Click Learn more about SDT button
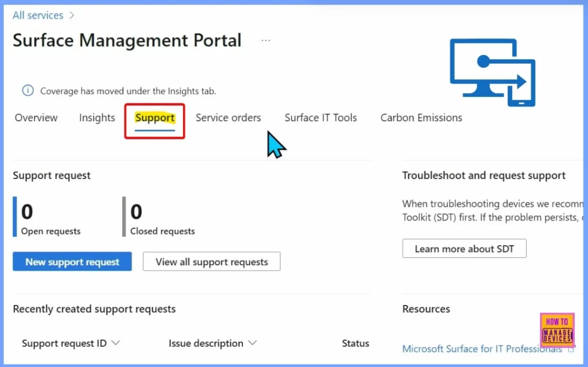This screenshot has height=367, width=588. (464, 249)
